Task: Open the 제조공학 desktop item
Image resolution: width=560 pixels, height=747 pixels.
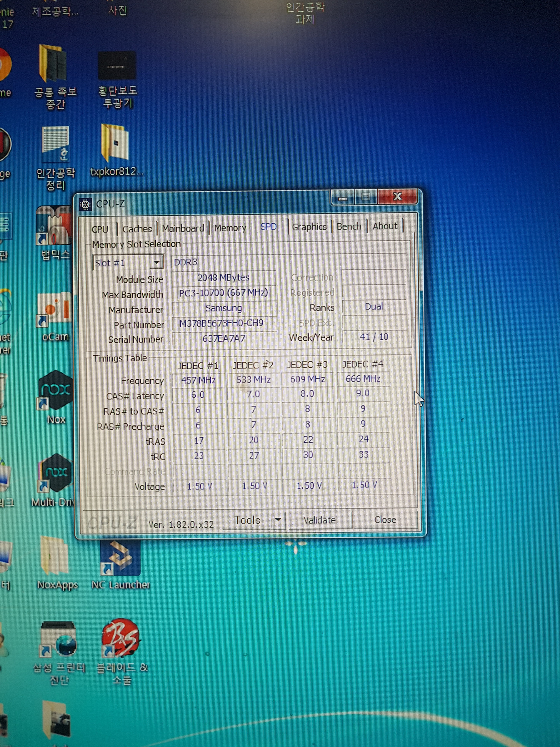Action: pyautogui.click(x=55, y=12)
